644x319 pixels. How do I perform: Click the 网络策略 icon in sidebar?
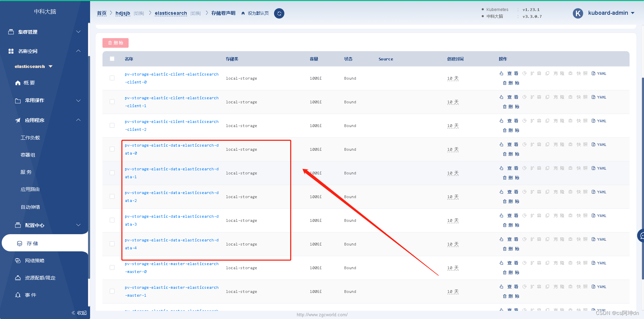point(18,261)
